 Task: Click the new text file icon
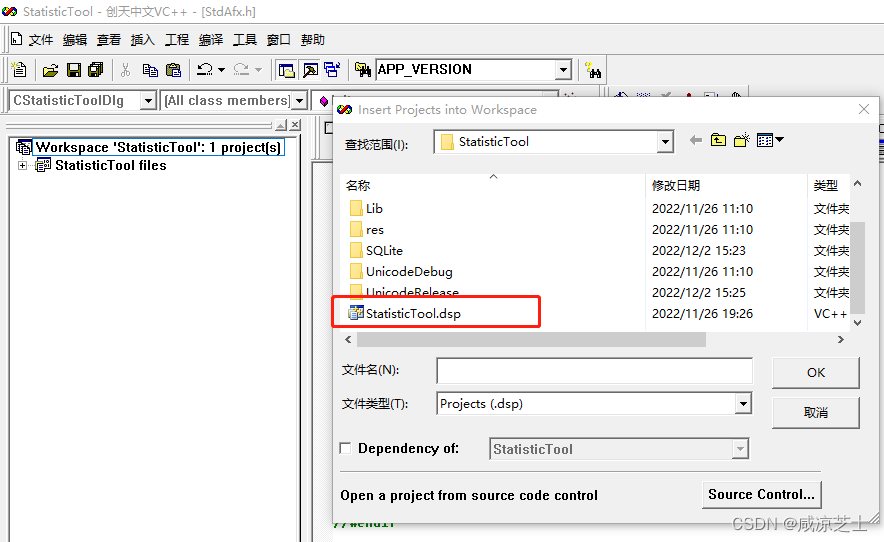[19, 70]
